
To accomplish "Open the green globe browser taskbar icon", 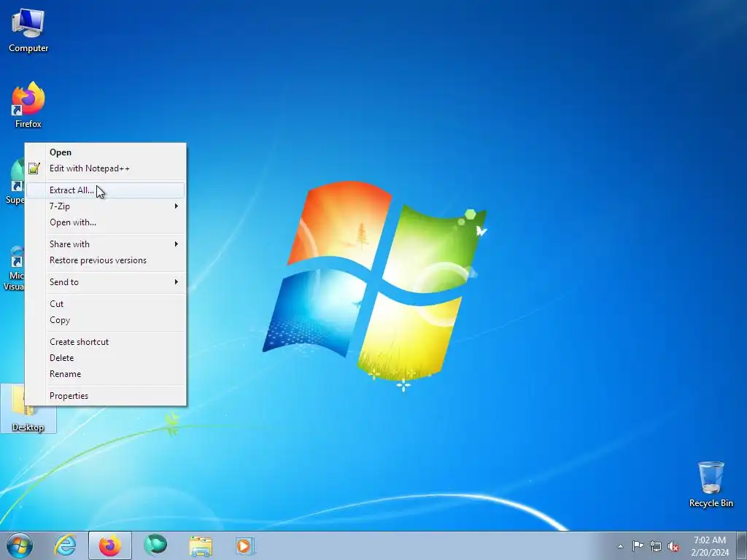I will (x=155, y=545).
